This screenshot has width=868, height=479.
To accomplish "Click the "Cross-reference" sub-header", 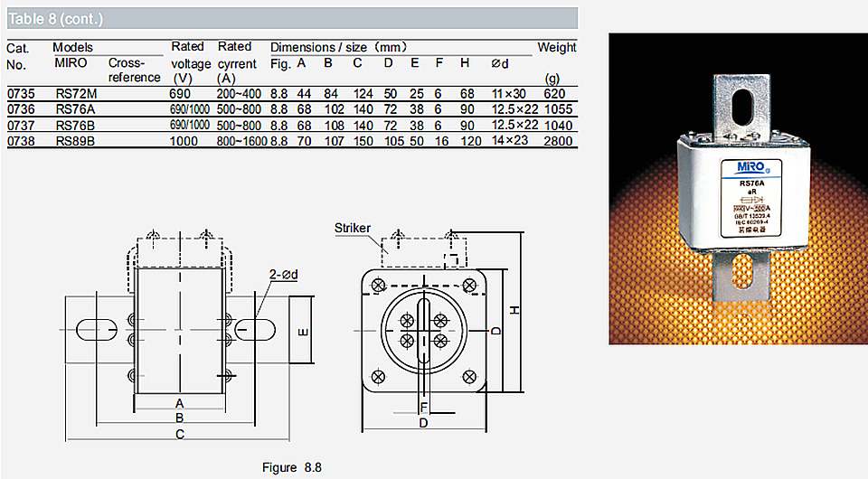I will point(135,70).
